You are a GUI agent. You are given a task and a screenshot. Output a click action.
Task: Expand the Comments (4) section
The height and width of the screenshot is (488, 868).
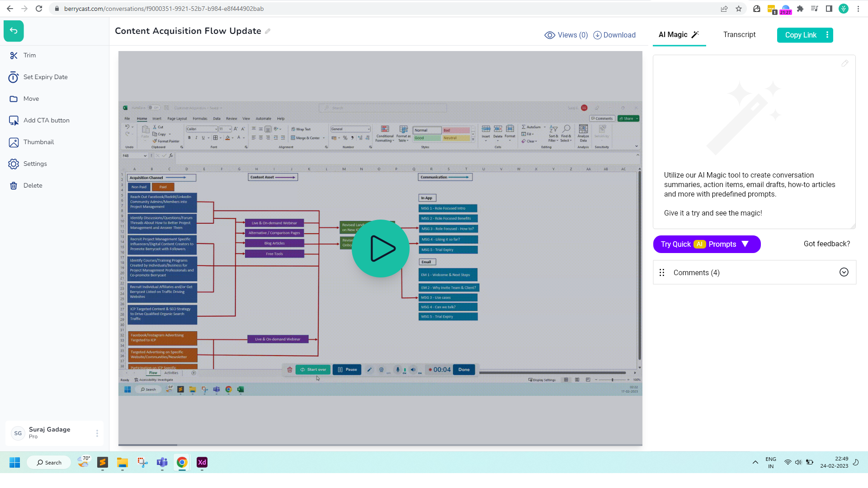tap(844, 272)
